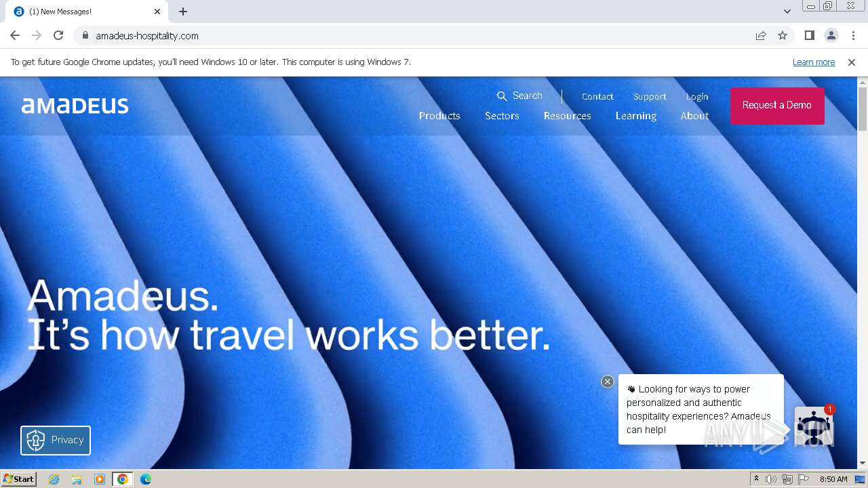The image size is (868, 488).
Task: Click the chat message bubble text
Action: pos(698,409)
